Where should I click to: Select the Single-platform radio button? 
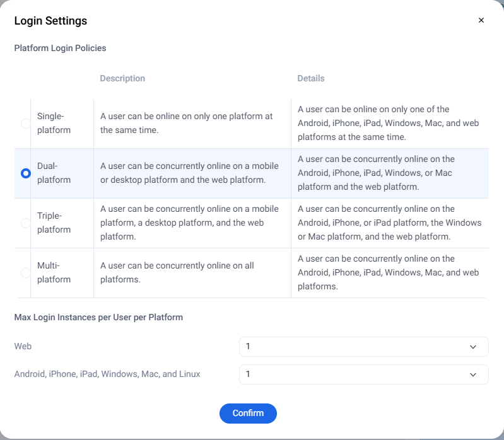(x=26, y=124)
